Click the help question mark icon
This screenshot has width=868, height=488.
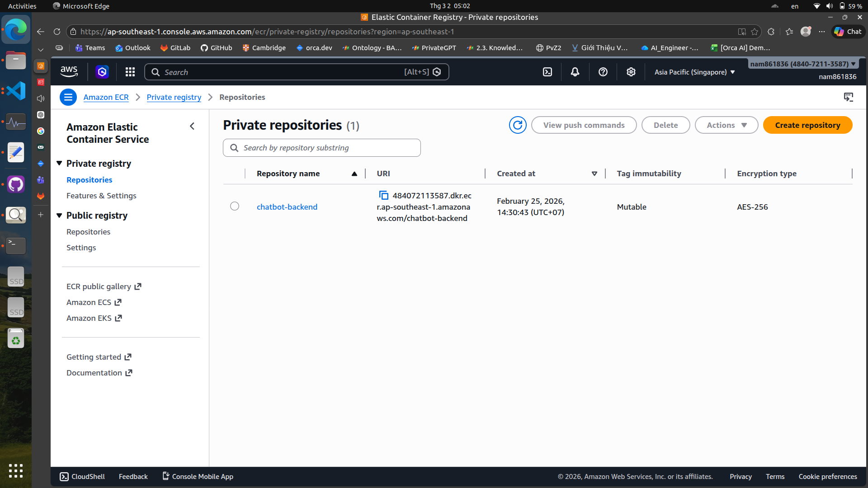(603, 72)
